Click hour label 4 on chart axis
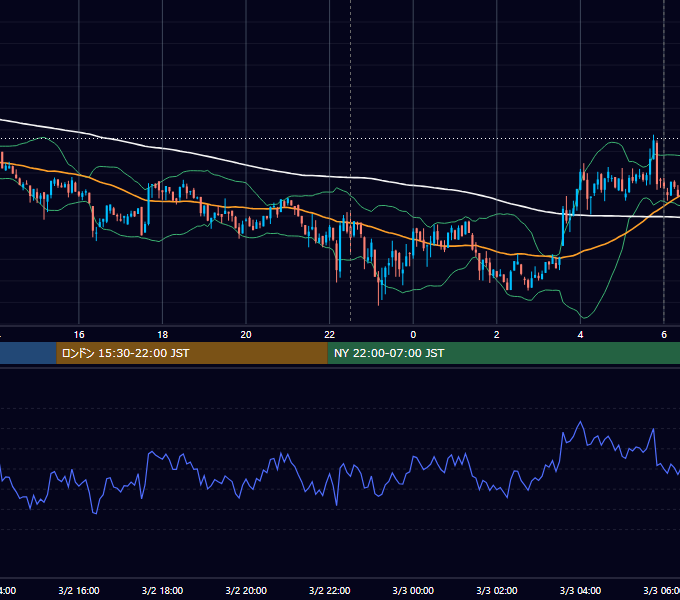Screen dimensions: 680x600 point(580,335)
